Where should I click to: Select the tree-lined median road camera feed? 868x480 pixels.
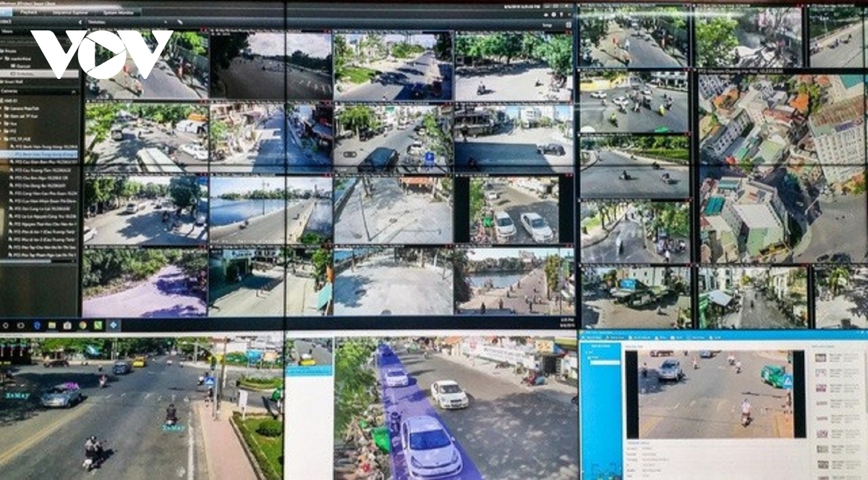click(x=393, y=67)
